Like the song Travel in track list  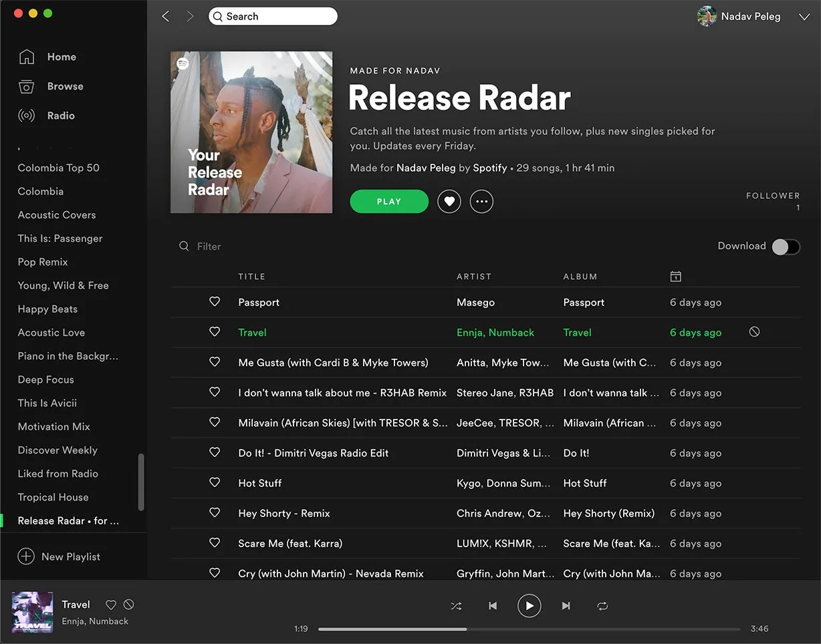click(x=215, y=332)
